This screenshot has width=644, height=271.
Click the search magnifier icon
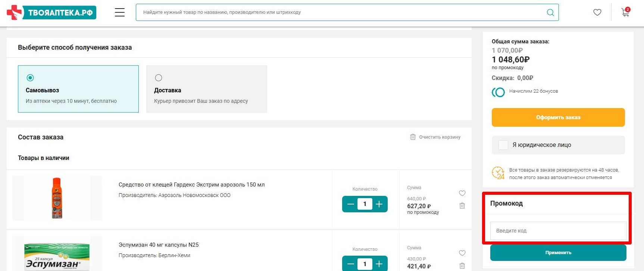[550, 12]
